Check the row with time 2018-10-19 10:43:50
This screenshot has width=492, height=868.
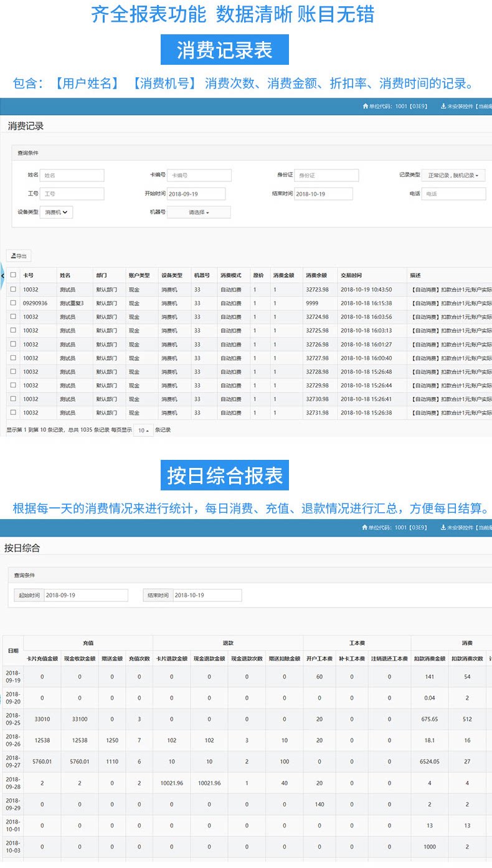[x=13, y=289]
